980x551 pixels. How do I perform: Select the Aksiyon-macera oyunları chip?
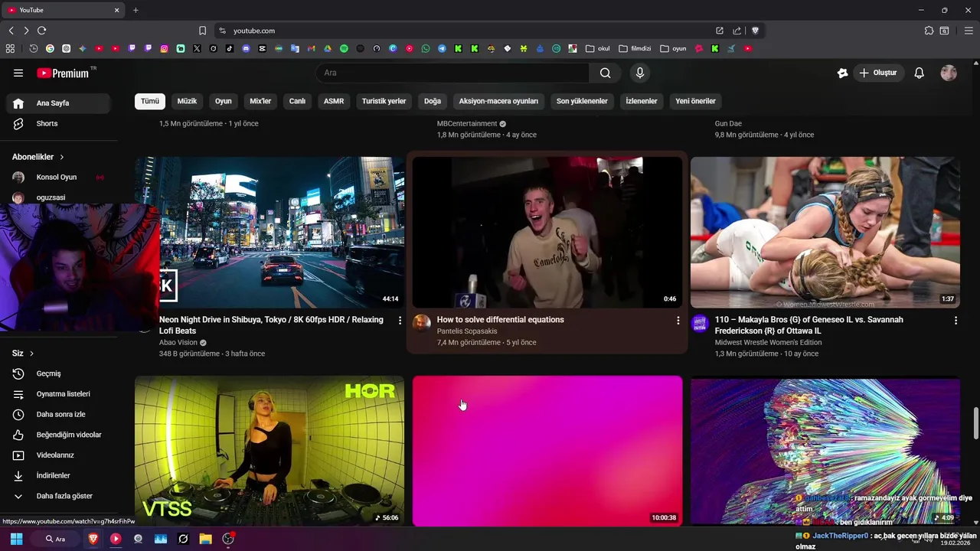pos(498,101)
